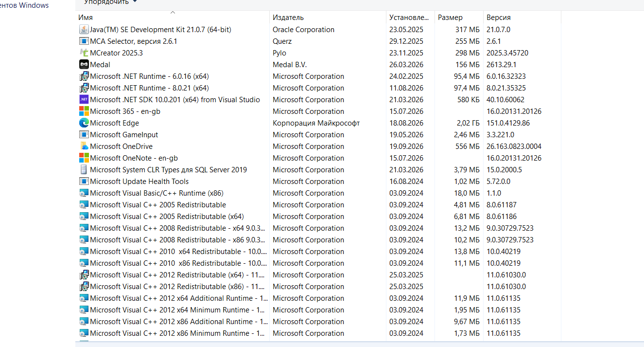
Task: Click the version 2025.3.45720
Action: coord(507,53)
